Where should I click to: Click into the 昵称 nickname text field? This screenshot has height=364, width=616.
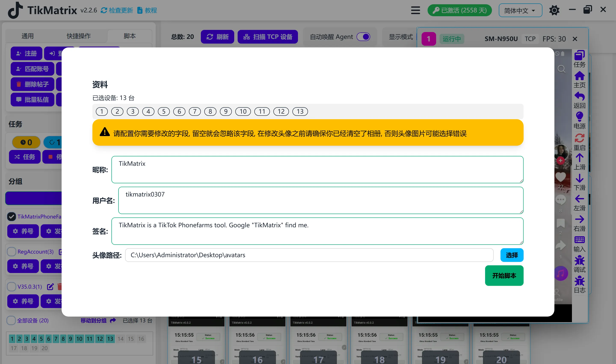317,169
